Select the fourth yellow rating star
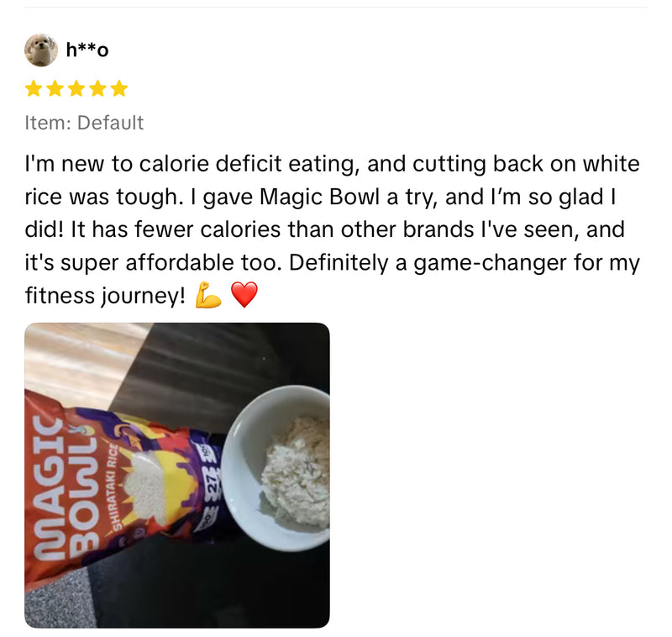Screen dimensions: 672x637 tap(97, 89)
